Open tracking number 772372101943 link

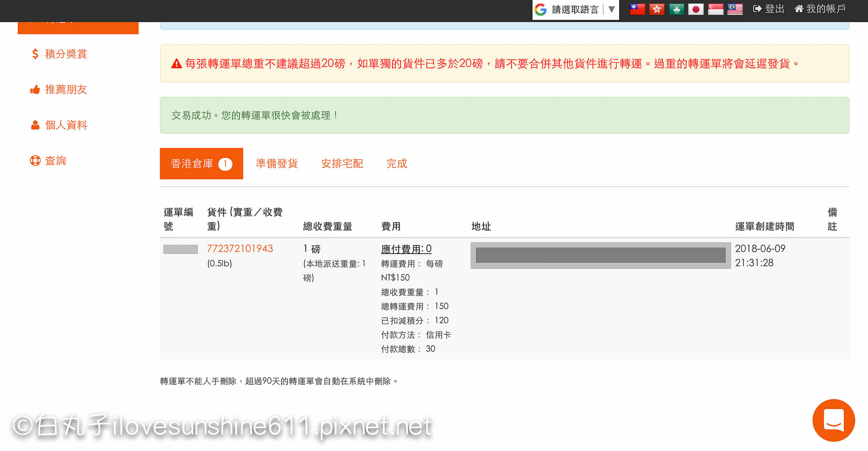click(x=240, y=249)
